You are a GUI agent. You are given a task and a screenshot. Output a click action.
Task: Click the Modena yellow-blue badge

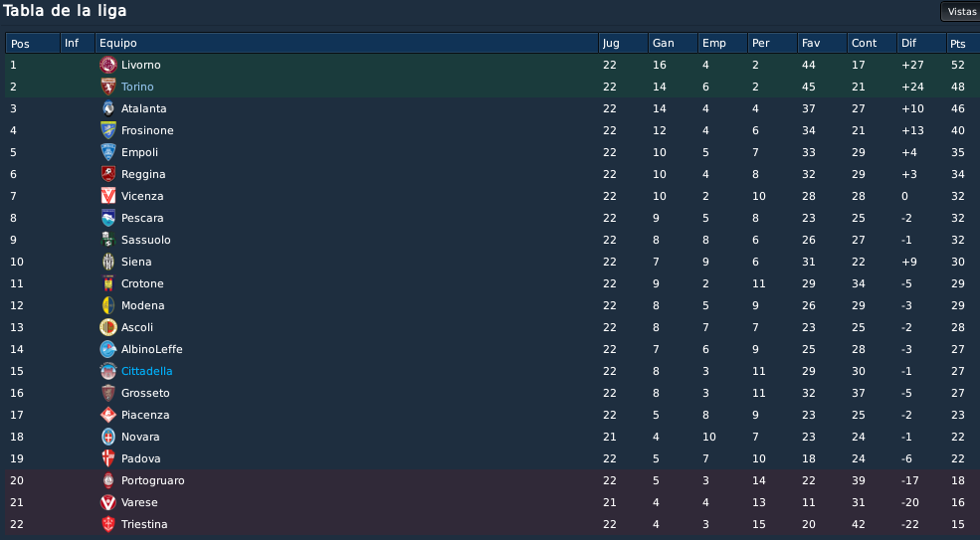[108, 305]
